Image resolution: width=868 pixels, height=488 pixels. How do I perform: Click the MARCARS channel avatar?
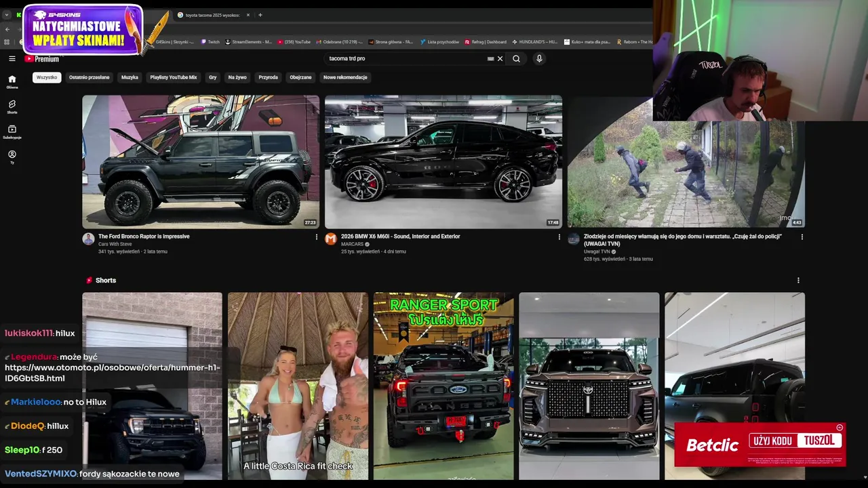click(x=331, y=239)
